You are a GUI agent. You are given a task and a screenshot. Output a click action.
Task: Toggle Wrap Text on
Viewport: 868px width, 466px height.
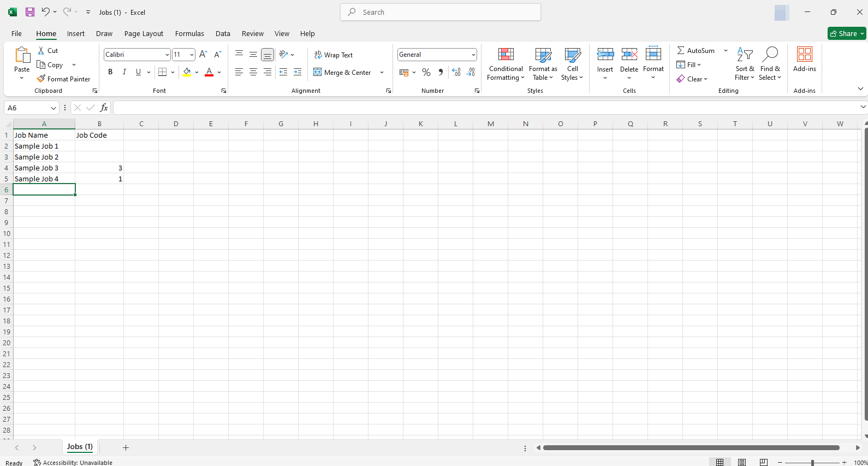334,55
